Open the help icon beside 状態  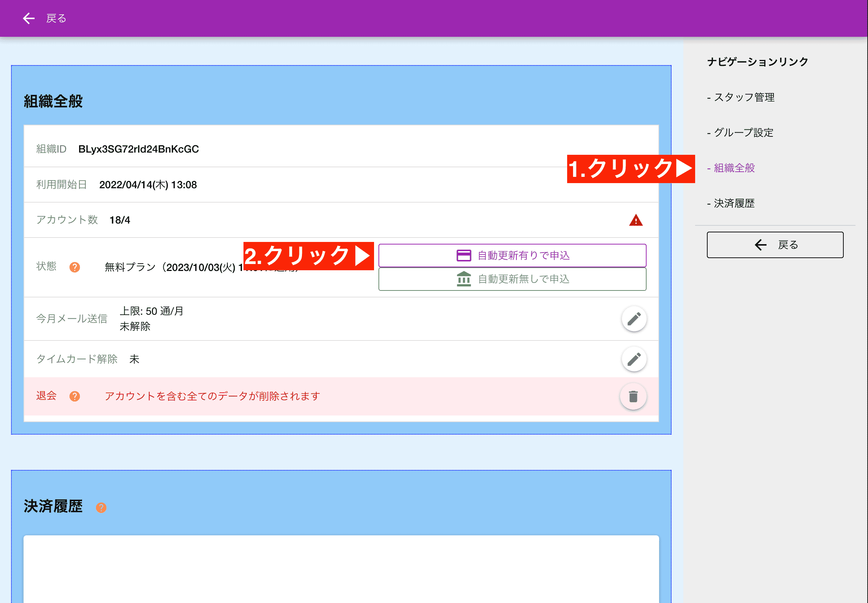pos(74,267)
